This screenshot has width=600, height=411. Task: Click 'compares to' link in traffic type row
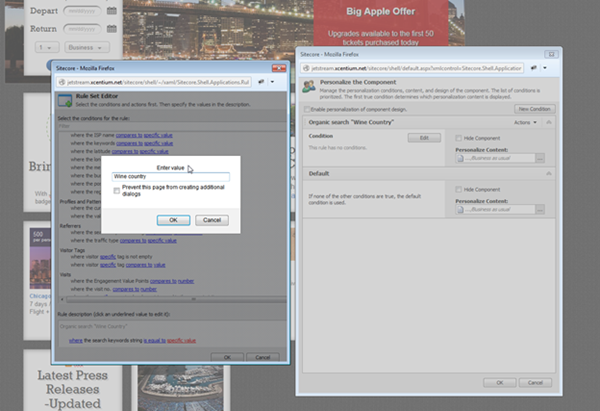click(133, 240)
